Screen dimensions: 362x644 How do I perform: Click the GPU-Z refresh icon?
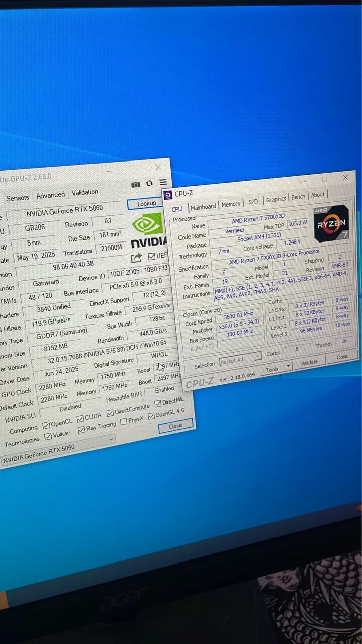click(x=149, y=184)
